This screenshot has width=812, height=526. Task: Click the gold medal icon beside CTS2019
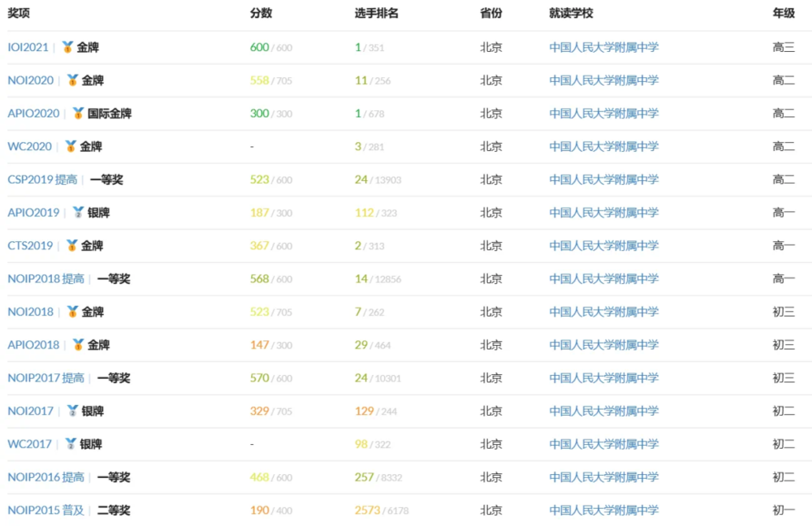coord(71,246)
